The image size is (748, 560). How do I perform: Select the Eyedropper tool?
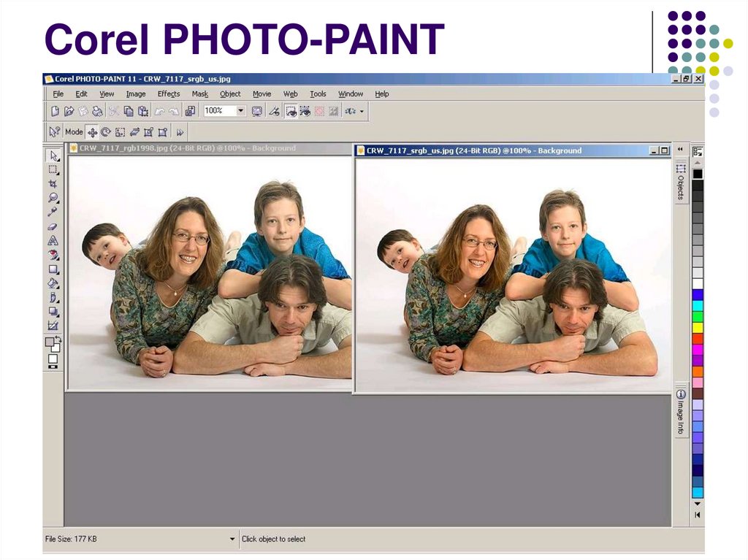pyautogui.click(x=53, y=212)
